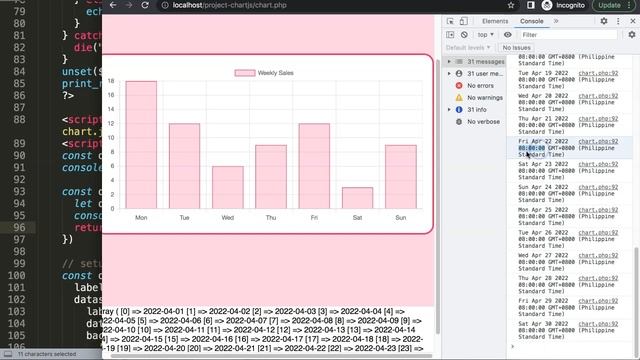This screenshot has height=360, width=640.
Task: Clear the console with the clear icon
Action: 464,35
